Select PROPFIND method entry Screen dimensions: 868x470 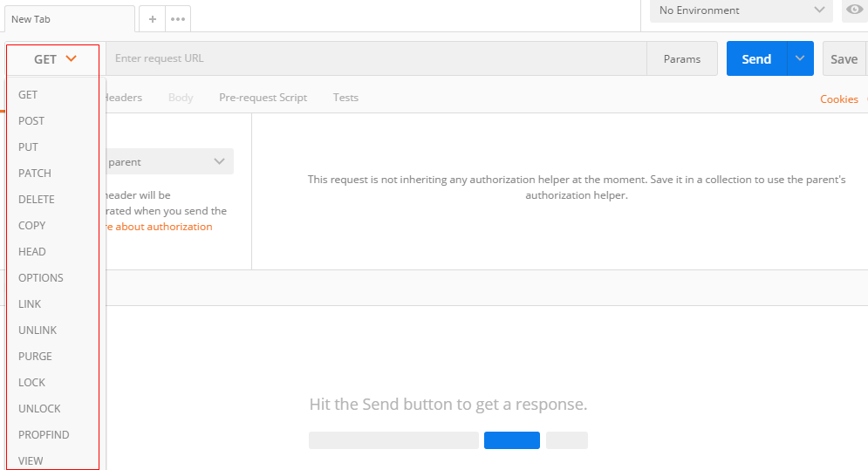(x=44, y=435)
